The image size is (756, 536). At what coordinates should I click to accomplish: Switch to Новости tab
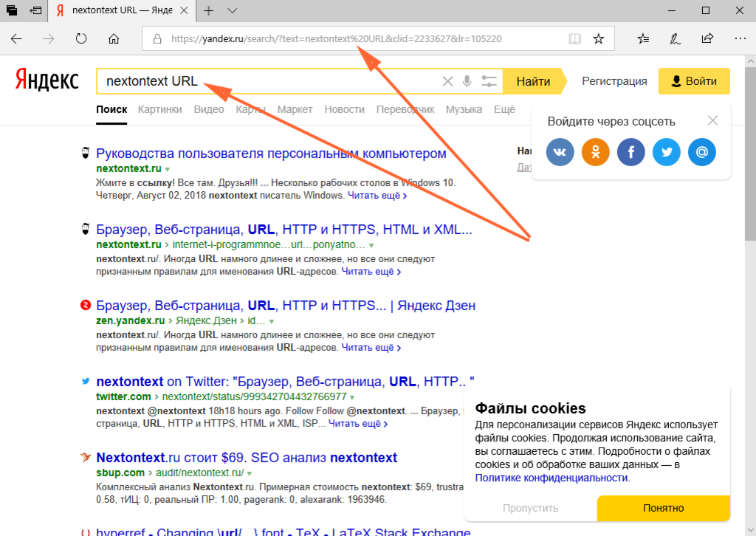pos(344,109)
